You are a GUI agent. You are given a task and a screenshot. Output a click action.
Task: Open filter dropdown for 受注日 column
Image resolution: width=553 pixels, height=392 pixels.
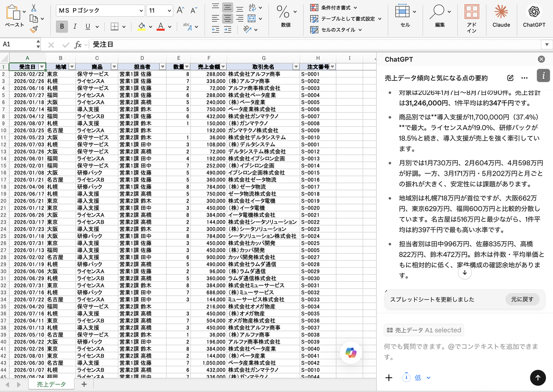(41, 67)
